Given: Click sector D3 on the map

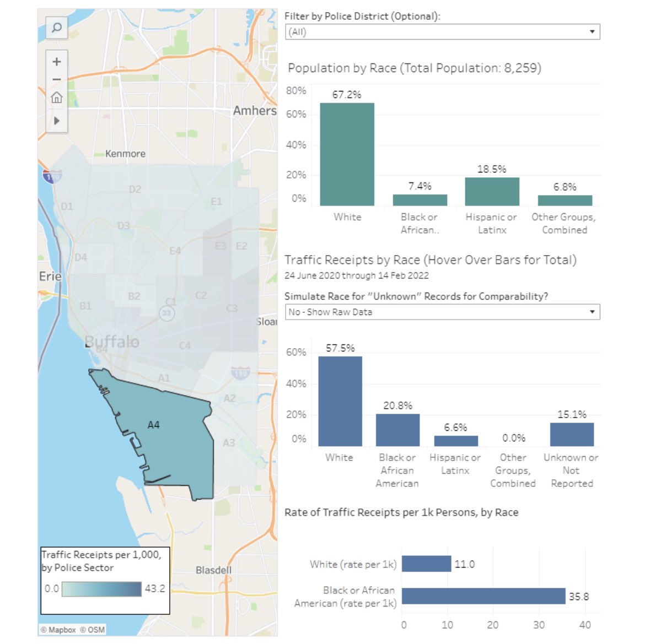Looking at the screenshot, I should point(124,226).
